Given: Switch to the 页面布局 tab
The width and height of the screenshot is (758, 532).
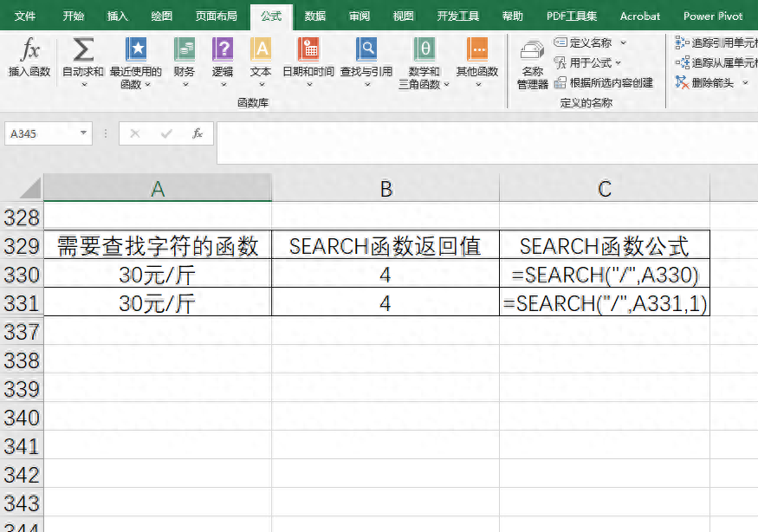Looking at the screenshot, I should 216,16.
